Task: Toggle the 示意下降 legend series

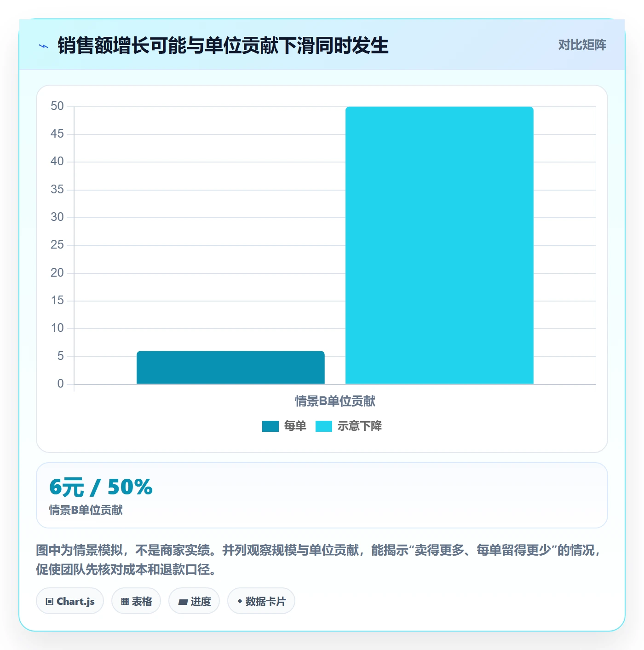Action: point(349,426)
